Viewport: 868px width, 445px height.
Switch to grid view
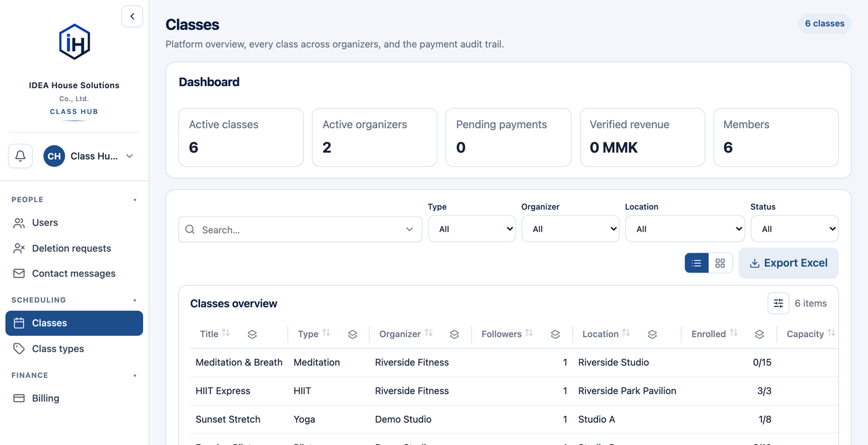pyautogui.click(x=720, y=263)
